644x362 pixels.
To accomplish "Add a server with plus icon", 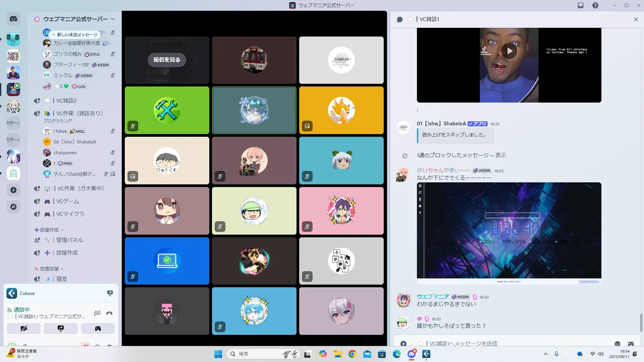I will (13, 190).
